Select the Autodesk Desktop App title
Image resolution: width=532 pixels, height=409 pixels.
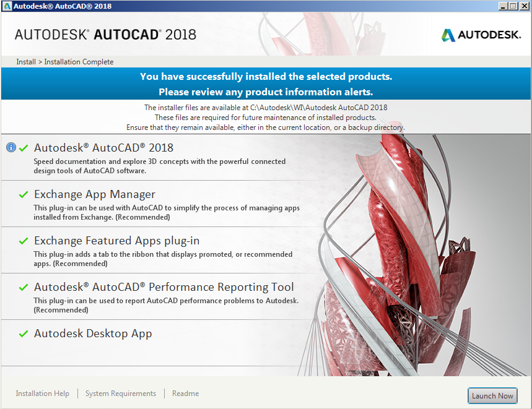[93, 334]
